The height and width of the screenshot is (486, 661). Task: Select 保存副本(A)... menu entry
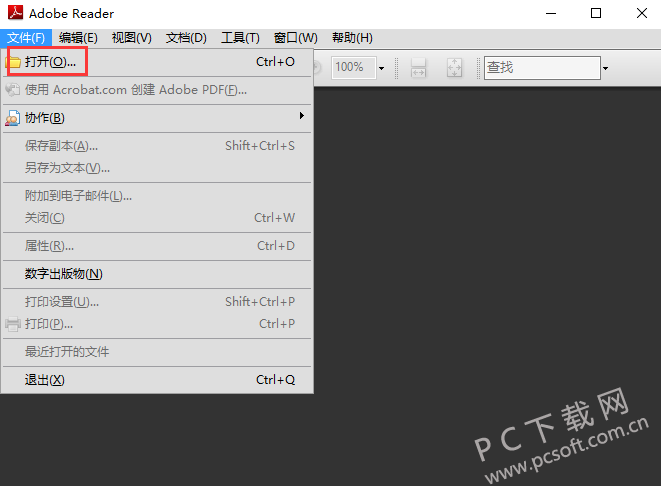pyautogui.click(x=157, y=146)
